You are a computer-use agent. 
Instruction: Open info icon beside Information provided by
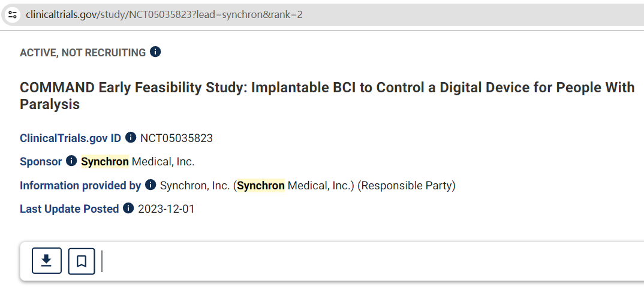tap(151, 185)
